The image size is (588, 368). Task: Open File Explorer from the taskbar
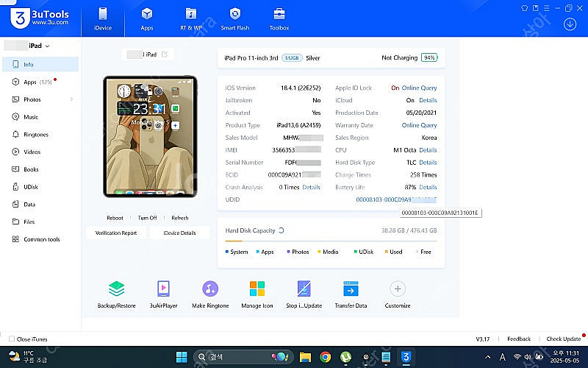[x=305, y=357]
